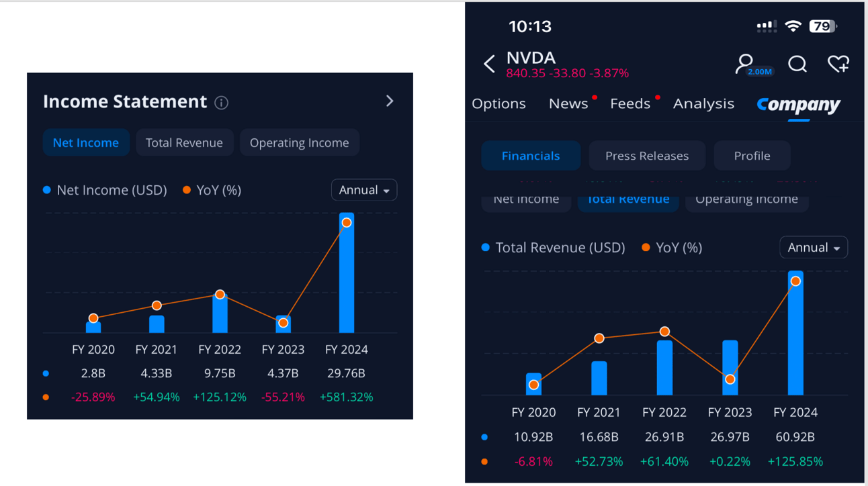Click the blue dot left of the 10.92B row
The image size is (868, 486).
coord(484,437)
